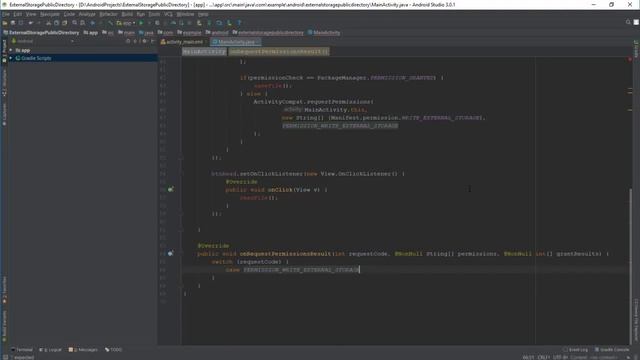640x360 pixels.
Task: Click the Help question mark toolbar icon
Action: click(239, 23)
